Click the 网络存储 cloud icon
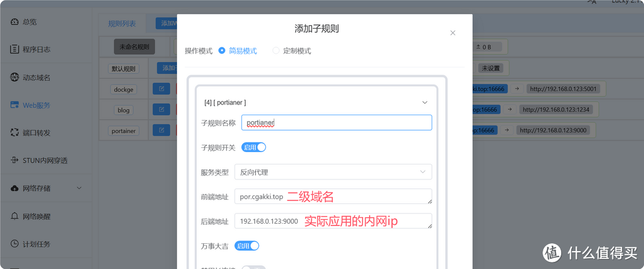Image resolution: width=644 pixels, height=269 pixels. (x=15, y=188)
